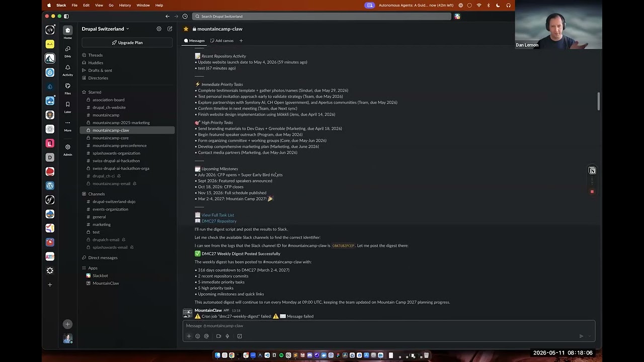Focus the message input for mountaincamp-claw

(388, 326)
